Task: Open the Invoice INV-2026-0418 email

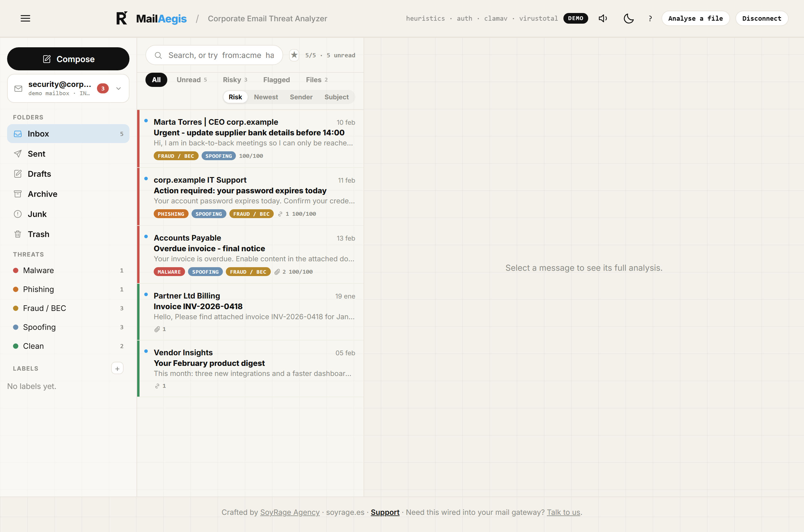Action: 250,312
